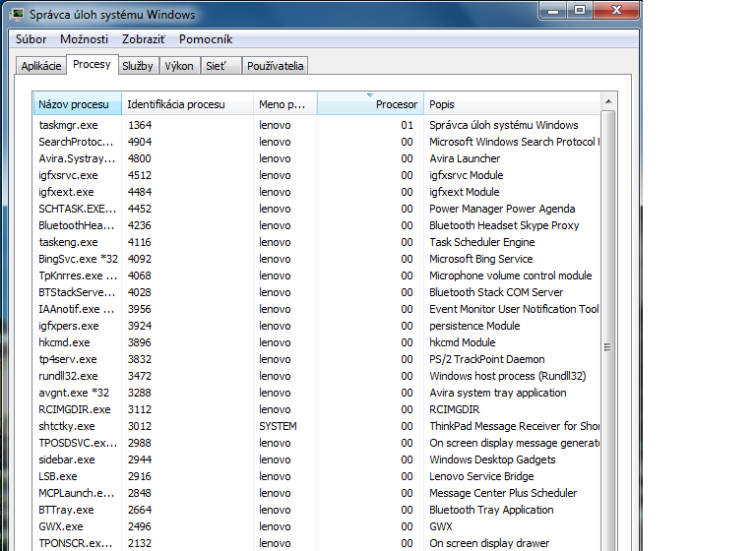Open the Možnosti menu

tap(84, 39)
